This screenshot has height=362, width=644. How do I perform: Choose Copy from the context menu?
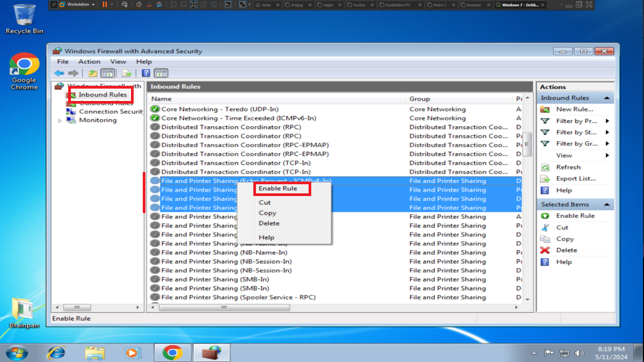coord(267,213)
